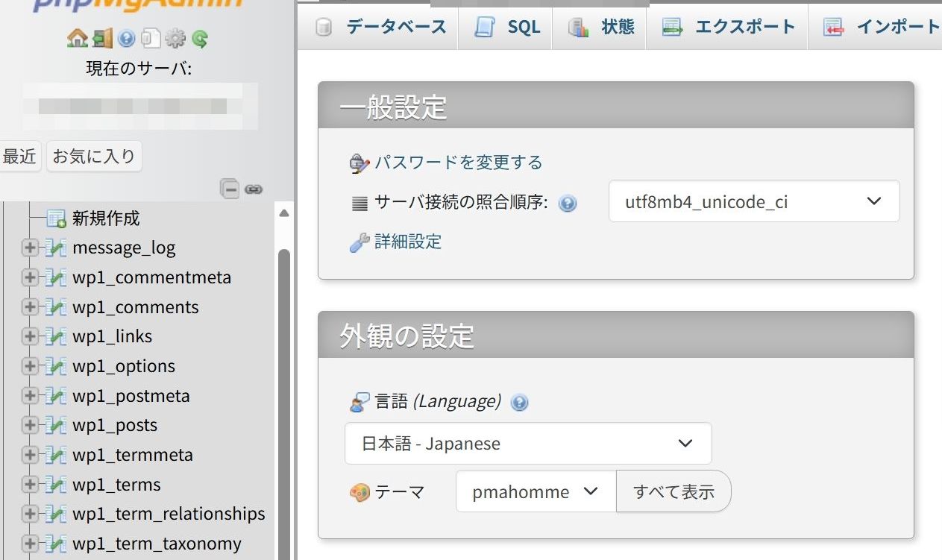Click the table icon beside wp1_options
This screenshot has width=942, height=560.
pyautogui.click(x=56, y=366)
